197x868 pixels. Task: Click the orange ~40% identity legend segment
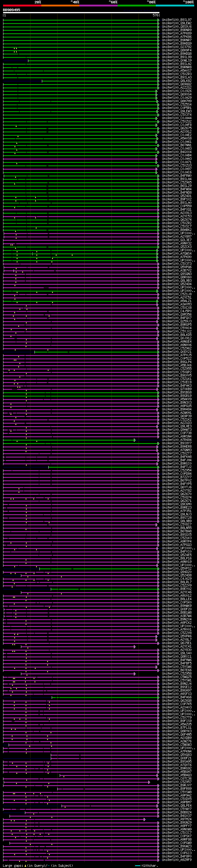click(x=60, y=6)
